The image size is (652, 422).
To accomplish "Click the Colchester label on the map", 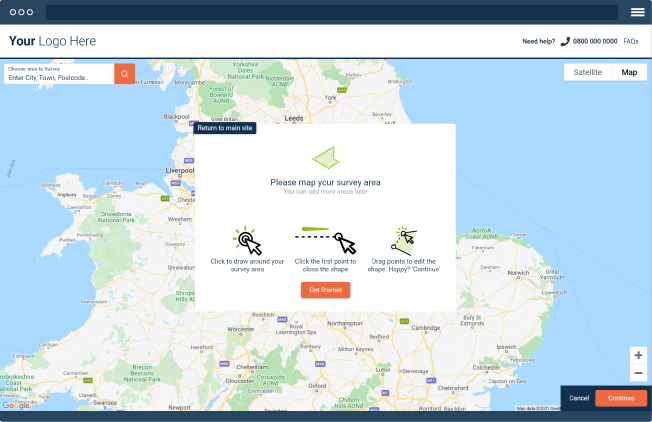I will point(486,368).
